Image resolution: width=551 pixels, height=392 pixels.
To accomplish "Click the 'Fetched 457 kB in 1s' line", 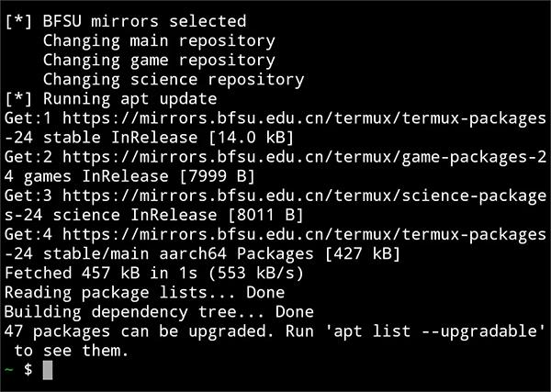I will [x=101, y=273].
